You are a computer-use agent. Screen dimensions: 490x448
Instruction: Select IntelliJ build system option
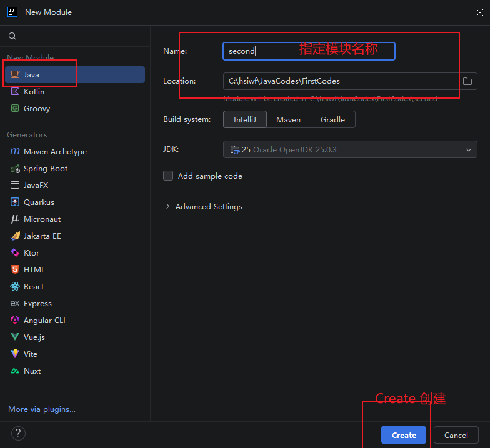pos(245,119)
